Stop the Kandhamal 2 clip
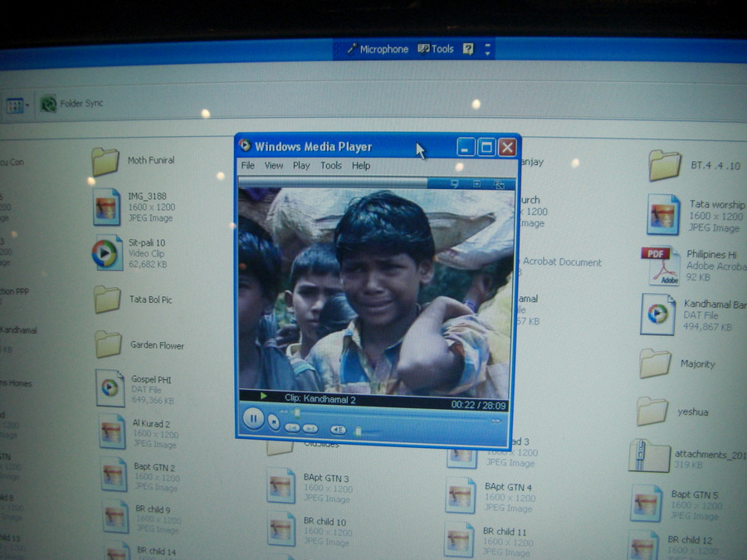 [x=273, y=421]
